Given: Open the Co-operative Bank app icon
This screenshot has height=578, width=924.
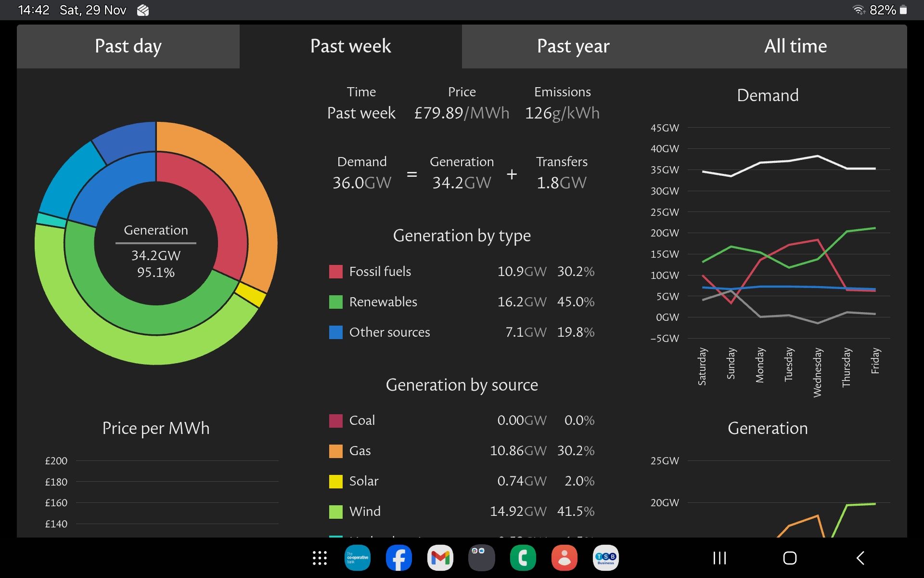Looking at the screenshot, I should point(357,558).
